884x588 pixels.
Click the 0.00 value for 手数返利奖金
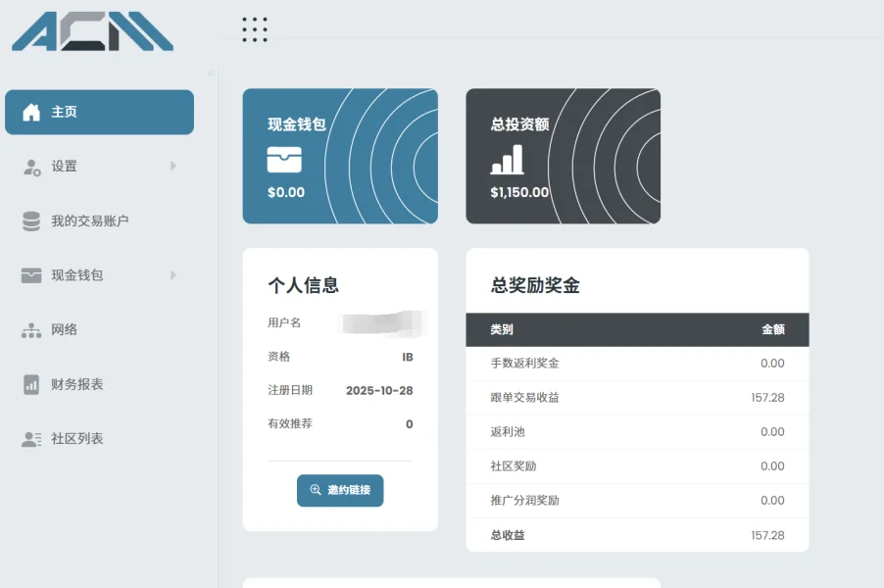(772, 363)
